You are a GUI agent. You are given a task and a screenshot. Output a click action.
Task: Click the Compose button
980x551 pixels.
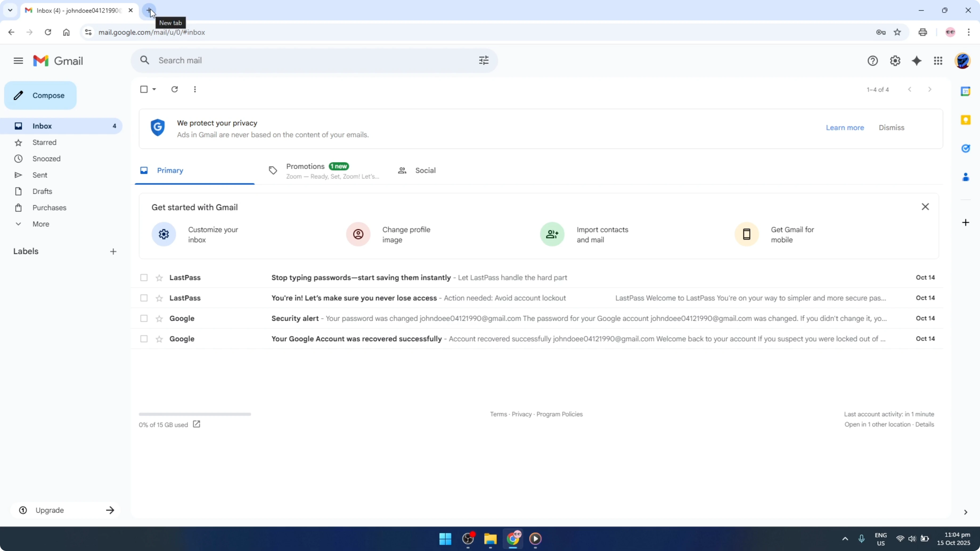click(40, 96)
